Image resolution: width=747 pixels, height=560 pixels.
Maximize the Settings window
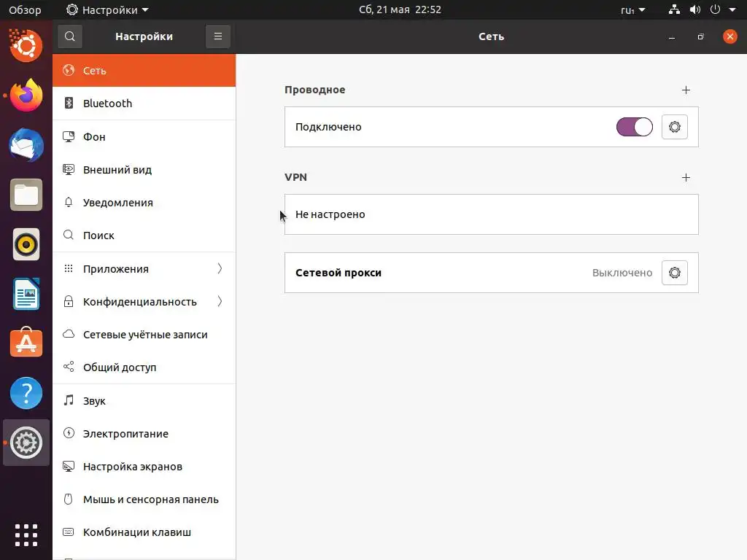coord(700,36)
